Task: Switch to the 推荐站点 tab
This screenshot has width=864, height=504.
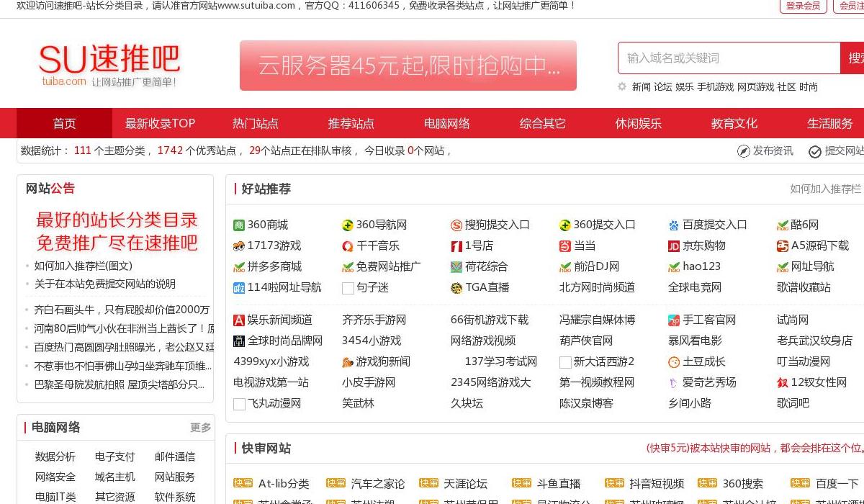Action: tap(351, 123)
